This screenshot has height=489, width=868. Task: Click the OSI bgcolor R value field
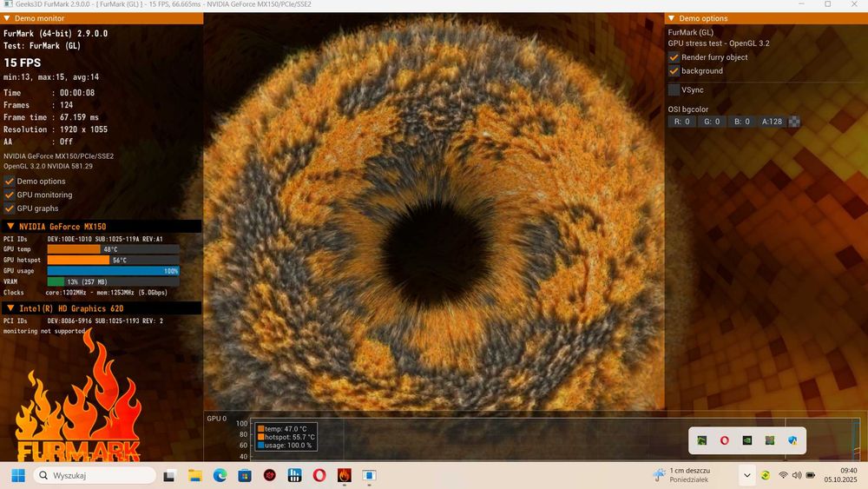point(682,122)
